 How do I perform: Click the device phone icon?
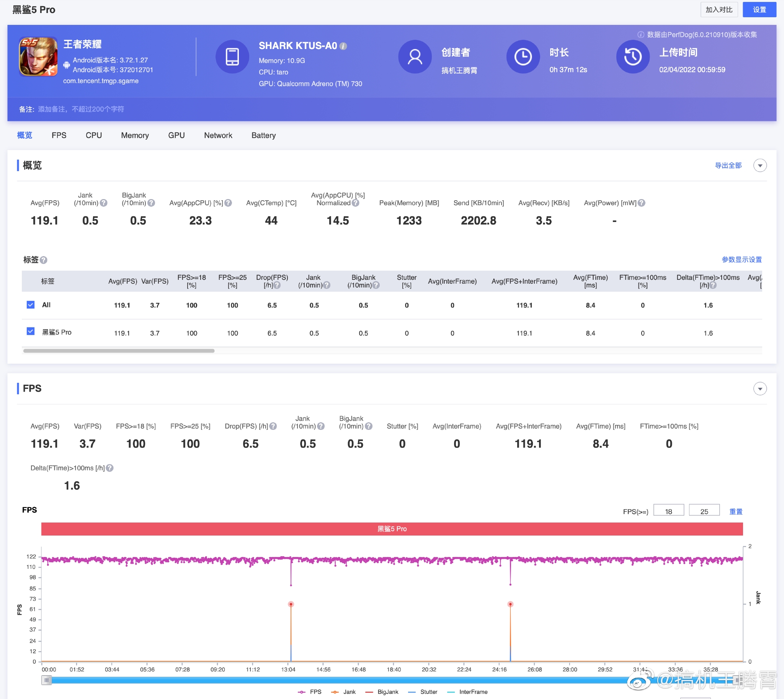(232, 57)
